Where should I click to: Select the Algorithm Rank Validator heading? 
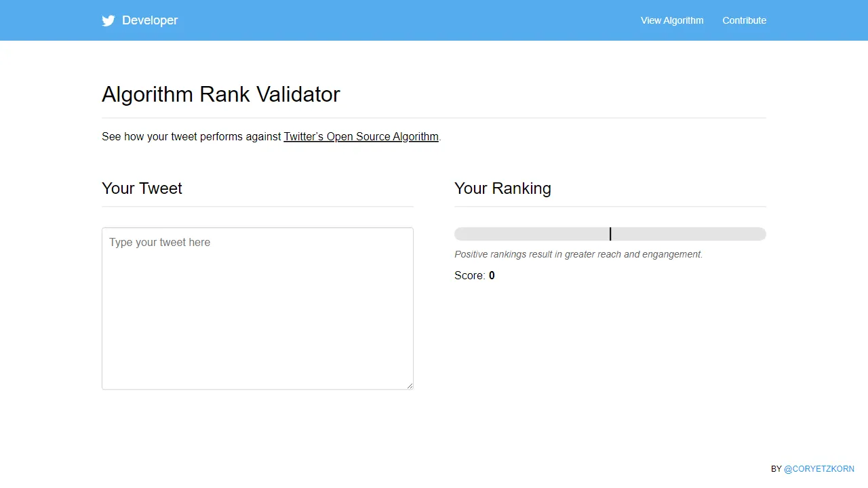click(x=221, y=94)
